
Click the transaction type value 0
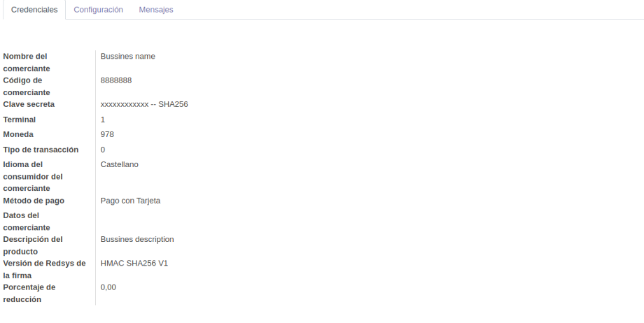point(103,150)
